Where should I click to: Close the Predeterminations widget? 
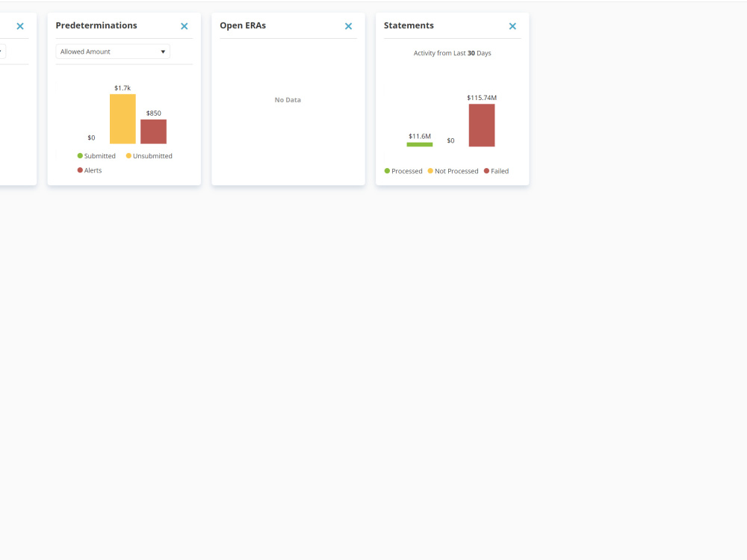coord(185,26)
